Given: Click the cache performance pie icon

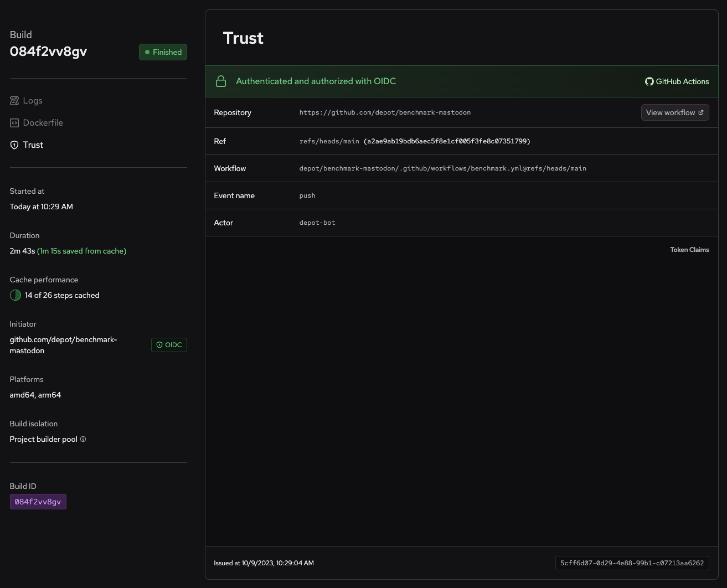Looking at the screenshot, I should coord(16,295).
